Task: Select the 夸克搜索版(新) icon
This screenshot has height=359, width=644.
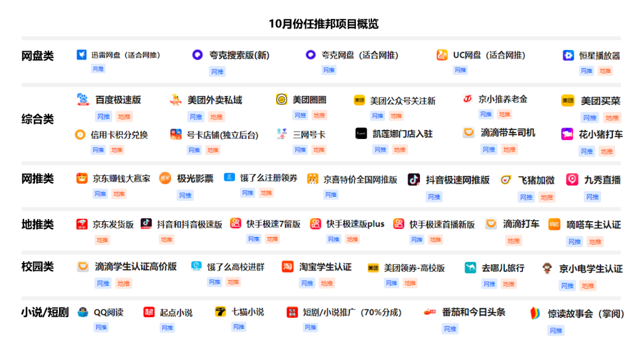Action: (197, 55)
